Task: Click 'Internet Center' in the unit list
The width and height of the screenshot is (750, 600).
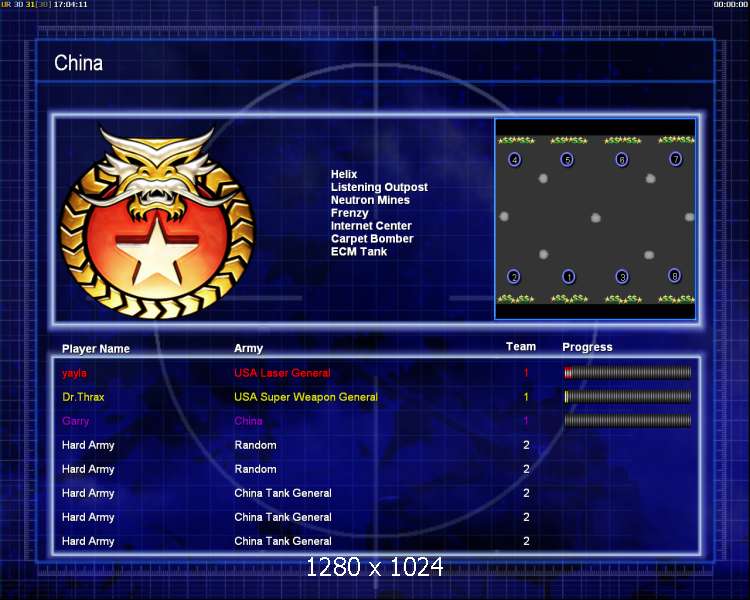Action: pyautogui.click(x=371, y=226)
